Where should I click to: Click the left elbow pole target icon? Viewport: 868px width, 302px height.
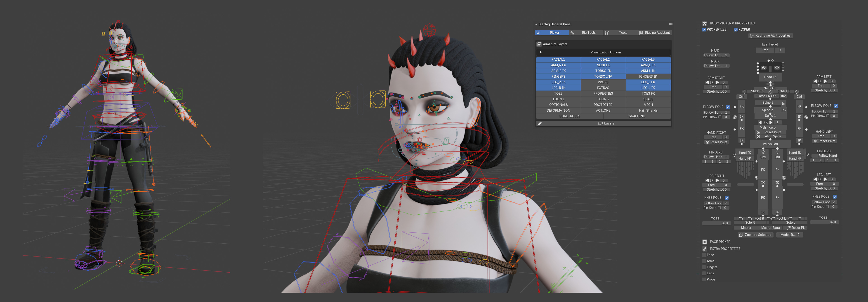point(806,117)
